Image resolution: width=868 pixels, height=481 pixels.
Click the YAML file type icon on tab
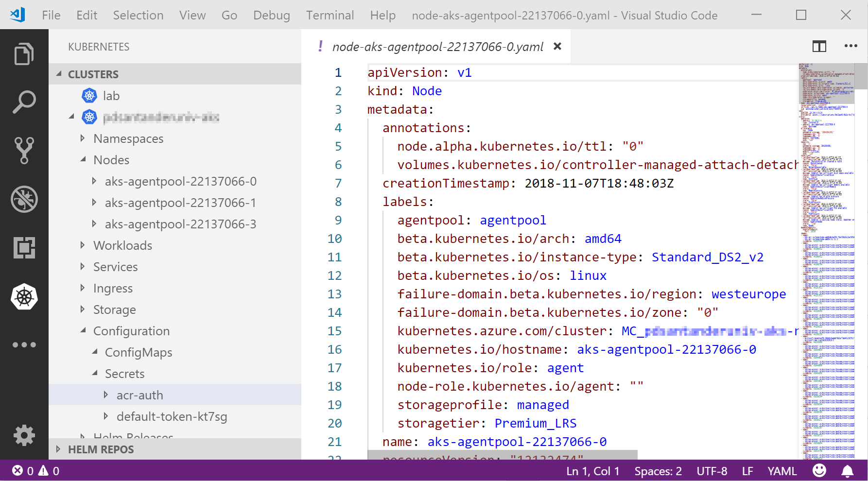click(320, 46)
